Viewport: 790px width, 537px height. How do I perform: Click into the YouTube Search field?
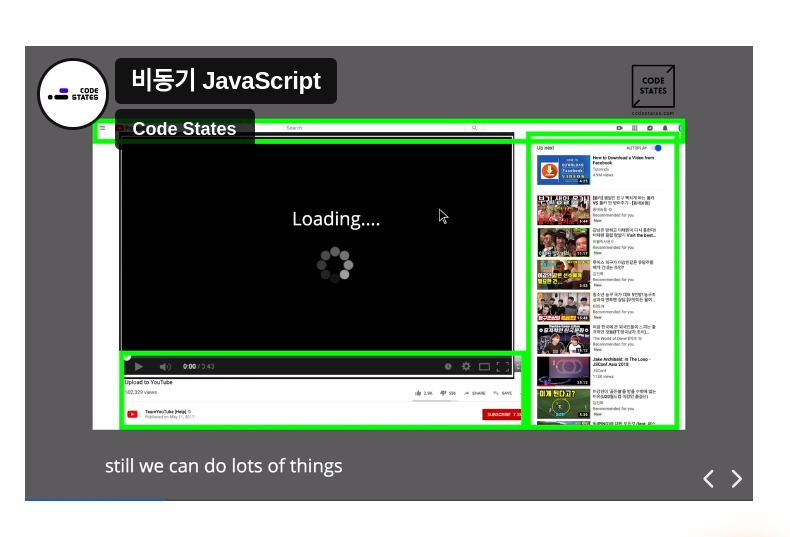(x=374, y=128)
